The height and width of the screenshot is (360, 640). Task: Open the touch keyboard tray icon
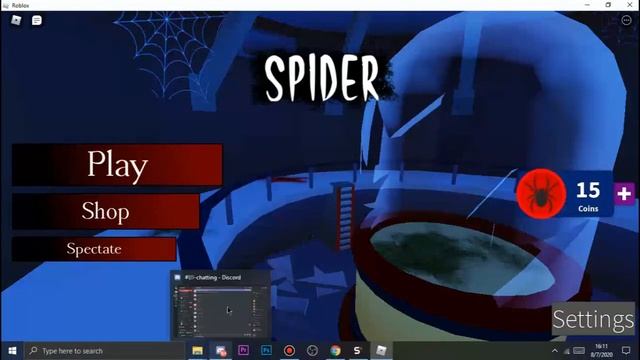[579, 351]
